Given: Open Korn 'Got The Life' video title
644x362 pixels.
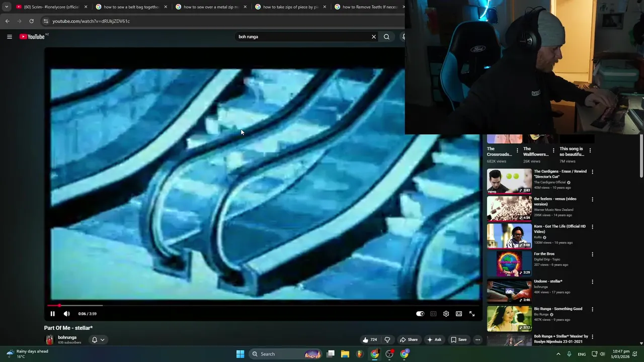Looking at the screenshot, I should [x=559, y=229].
